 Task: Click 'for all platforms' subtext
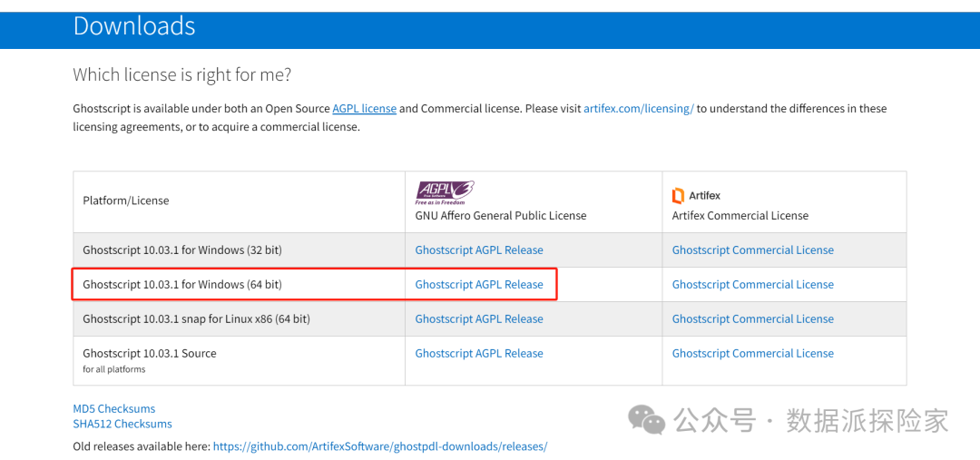113,369
